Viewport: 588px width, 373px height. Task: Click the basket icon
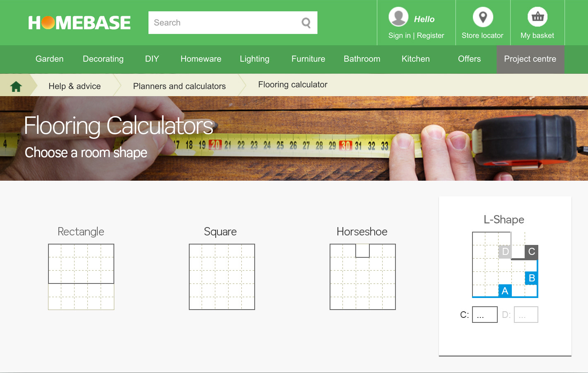(x=537, y=17)
